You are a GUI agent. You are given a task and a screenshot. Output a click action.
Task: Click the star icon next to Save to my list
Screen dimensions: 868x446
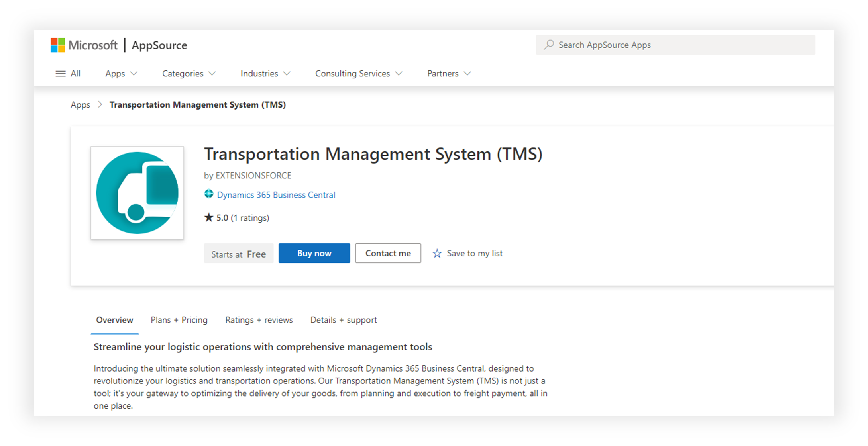click(x=437, y=253)
